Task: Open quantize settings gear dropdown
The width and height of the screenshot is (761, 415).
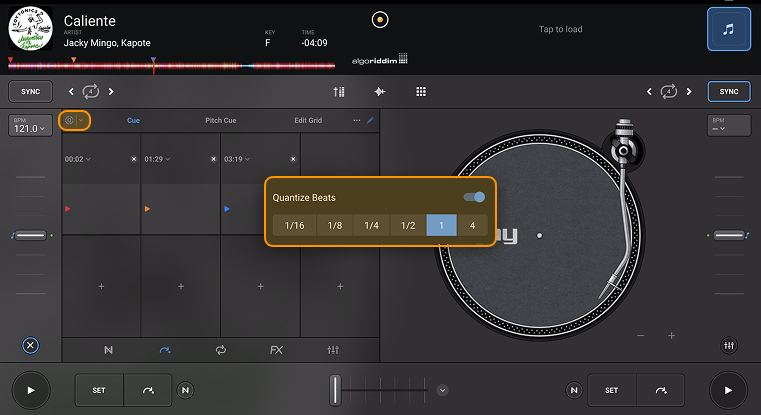Action: coord(74,120)
